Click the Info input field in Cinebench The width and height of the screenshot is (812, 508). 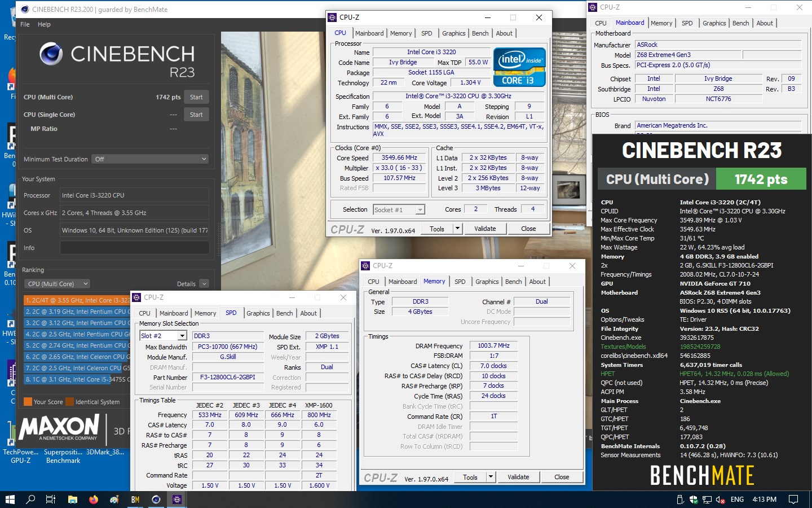(x=134, y=248)
